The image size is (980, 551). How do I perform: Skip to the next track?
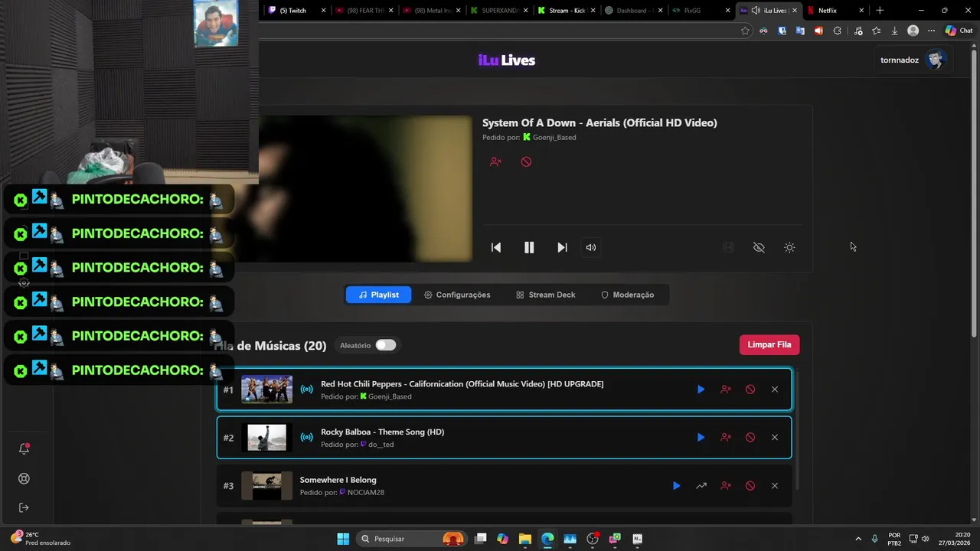(562, 247)
